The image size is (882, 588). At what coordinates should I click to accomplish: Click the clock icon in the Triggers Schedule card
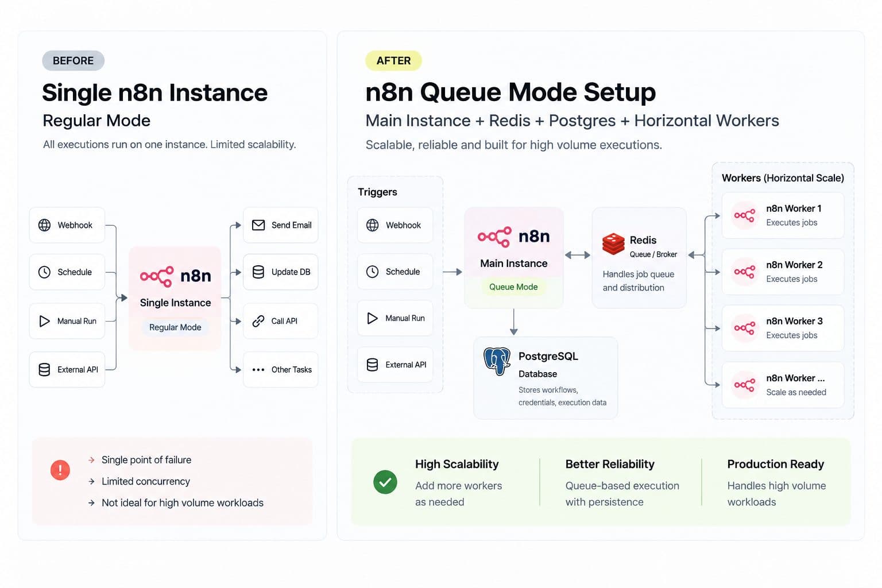[x=373, y=272]
